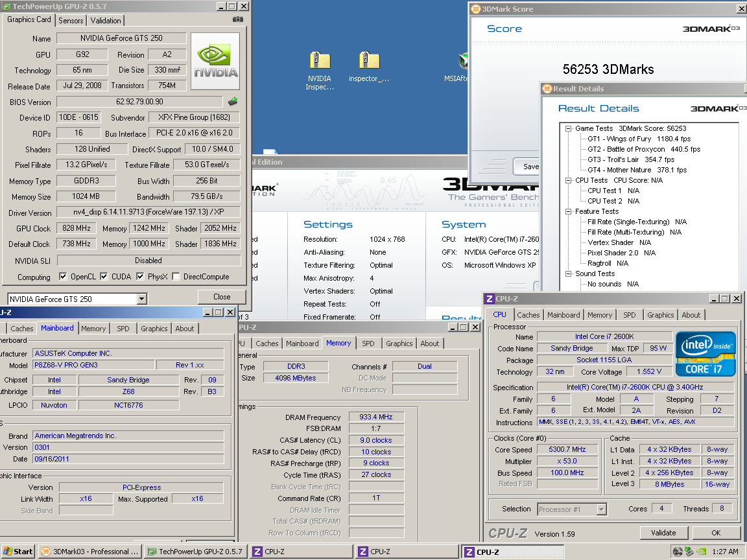Click the DRAM Frequency value 933.4 MHz
Image resolution: width=747 pixels, height=560 pixels.
point(376,417)
